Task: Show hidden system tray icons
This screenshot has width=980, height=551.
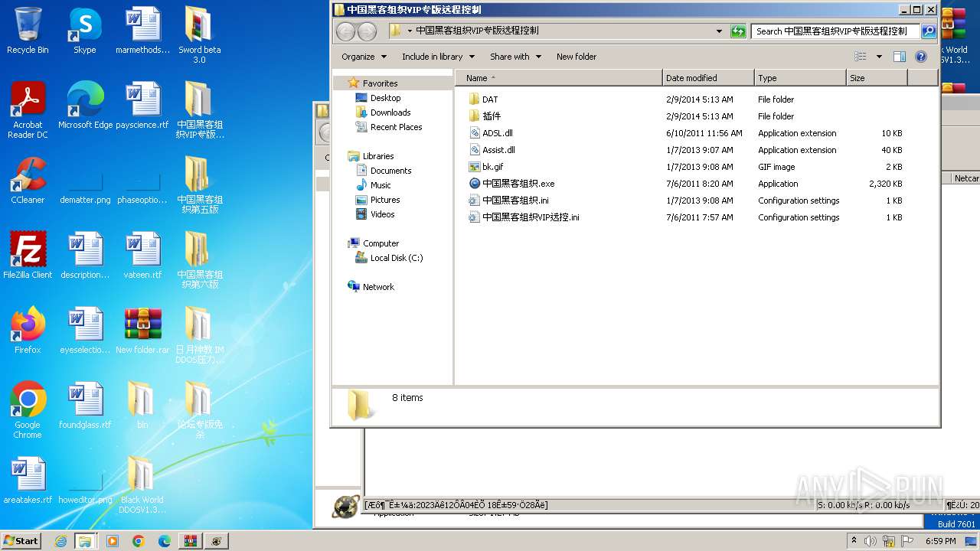Action: (x=854, y=541)
